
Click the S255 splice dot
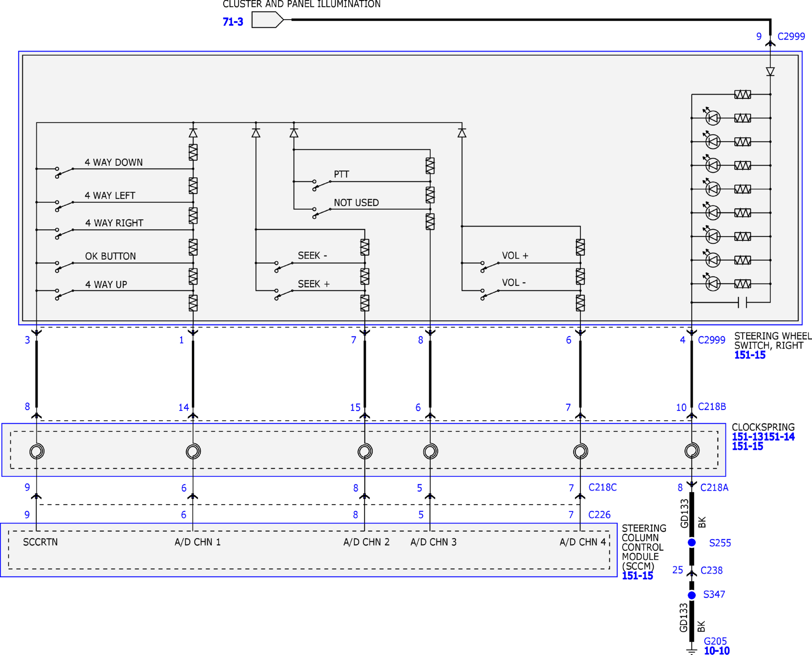[x=692, y=543]
